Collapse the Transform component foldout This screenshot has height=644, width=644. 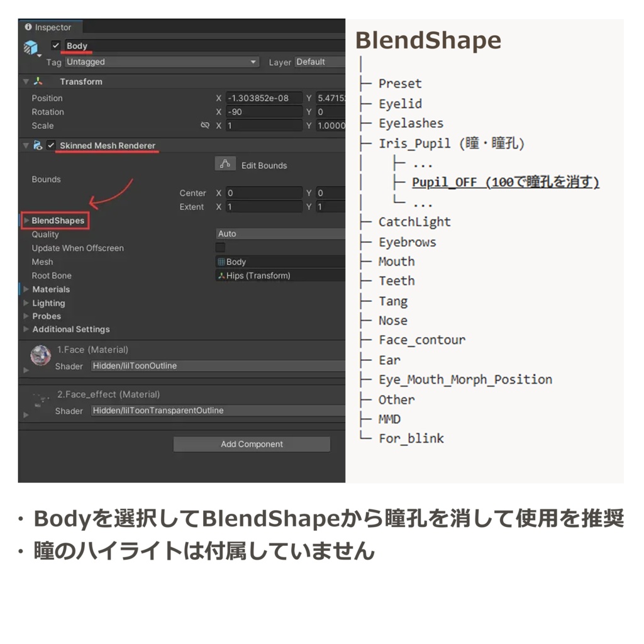(x=26, y=81)
